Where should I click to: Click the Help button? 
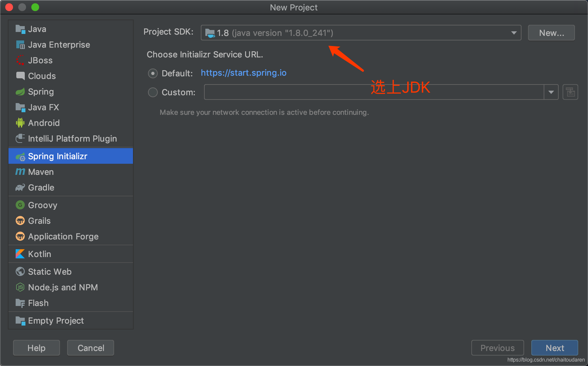pyautogui.click(x=37, y=348)
